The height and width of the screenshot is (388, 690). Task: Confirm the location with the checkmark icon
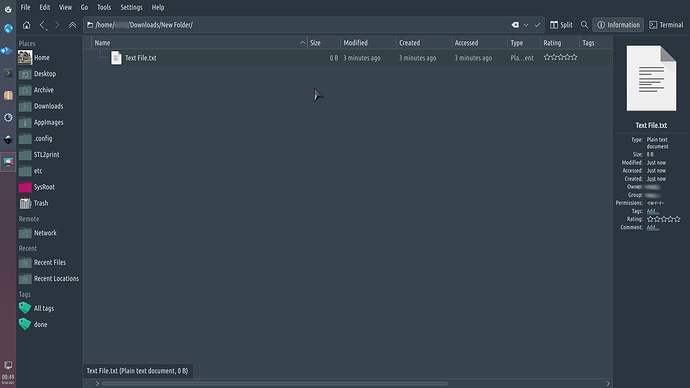[x=537, y=25]
